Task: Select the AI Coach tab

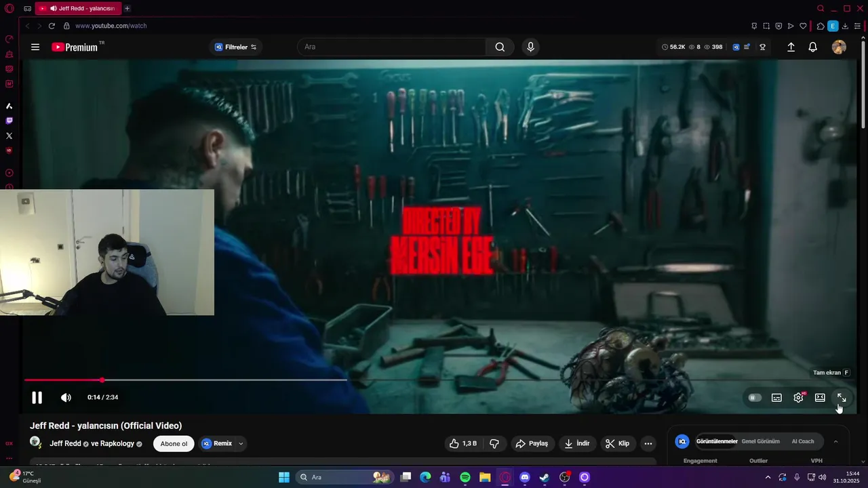Action: (x=803, y=441)
